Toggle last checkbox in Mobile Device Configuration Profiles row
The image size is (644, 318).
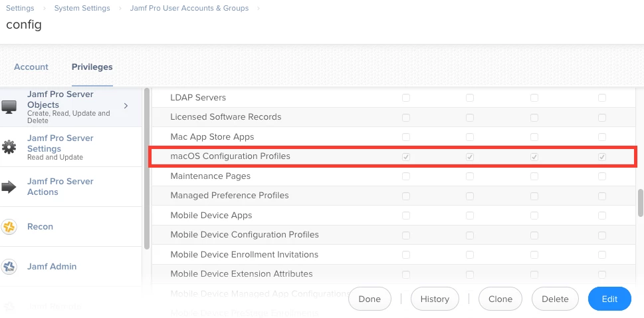(601, 236)
